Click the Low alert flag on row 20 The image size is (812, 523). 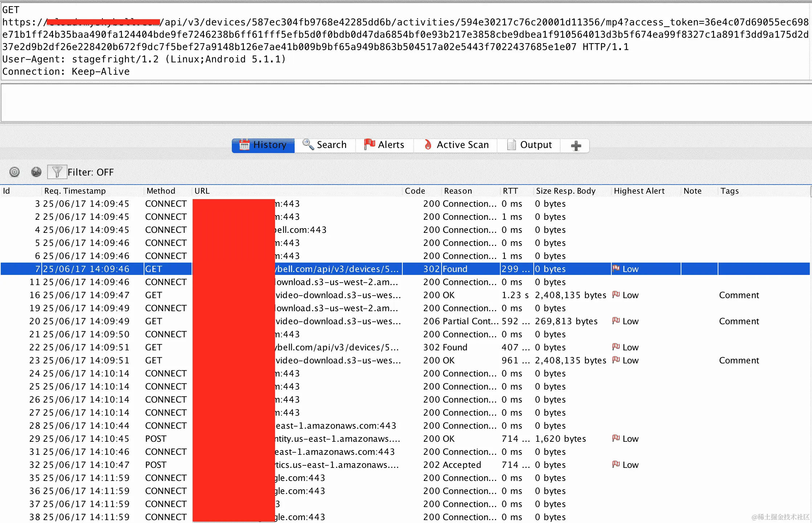click(x=616, y=321)
